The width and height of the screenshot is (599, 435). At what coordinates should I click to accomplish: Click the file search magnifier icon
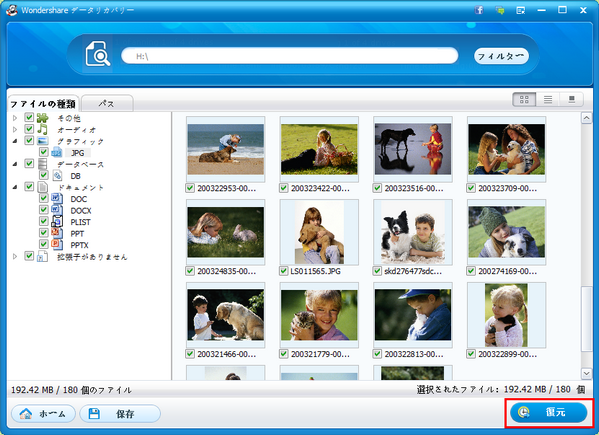point(97,54)
